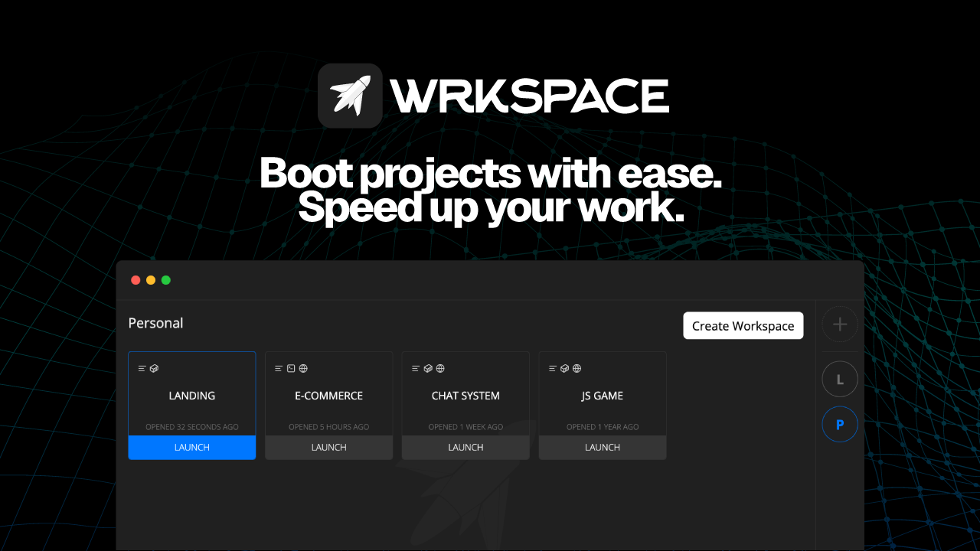Launch the CHAT SYSTEM project

465,447
